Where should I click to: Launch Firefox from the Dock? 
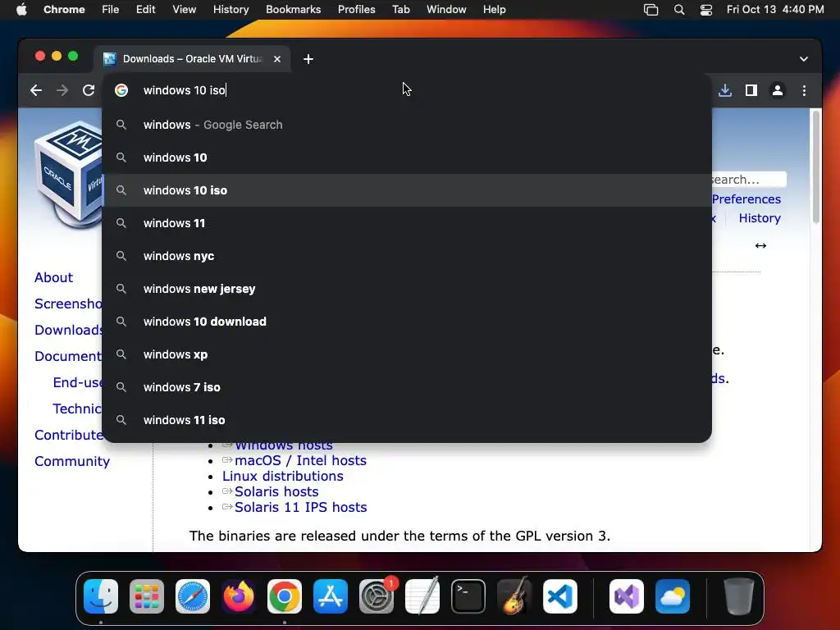click(x=239, y=596)
